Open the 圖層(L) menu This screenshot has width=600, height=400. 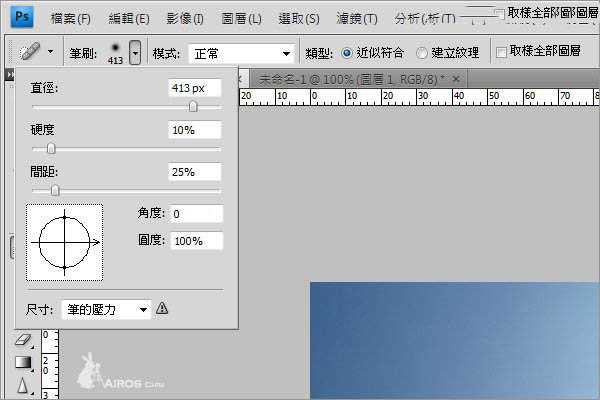(x=241, y=19)
